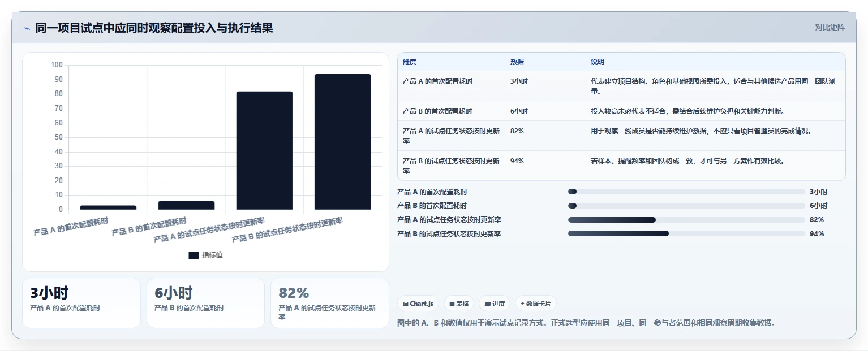Click the y-axis value 100 on the chart
Screen dimensions: 868x351
click(x=57, y=65)
